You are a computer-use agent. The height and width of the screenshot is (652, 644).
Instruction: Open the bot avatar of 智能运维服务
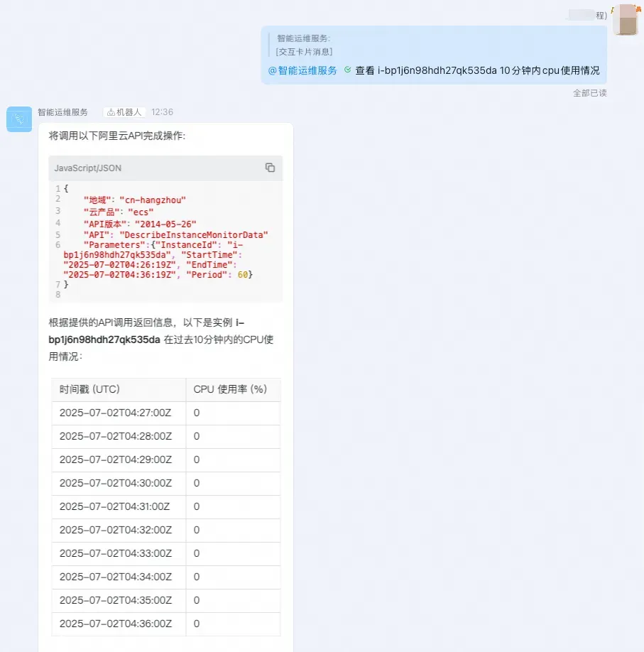pos(19,119)
